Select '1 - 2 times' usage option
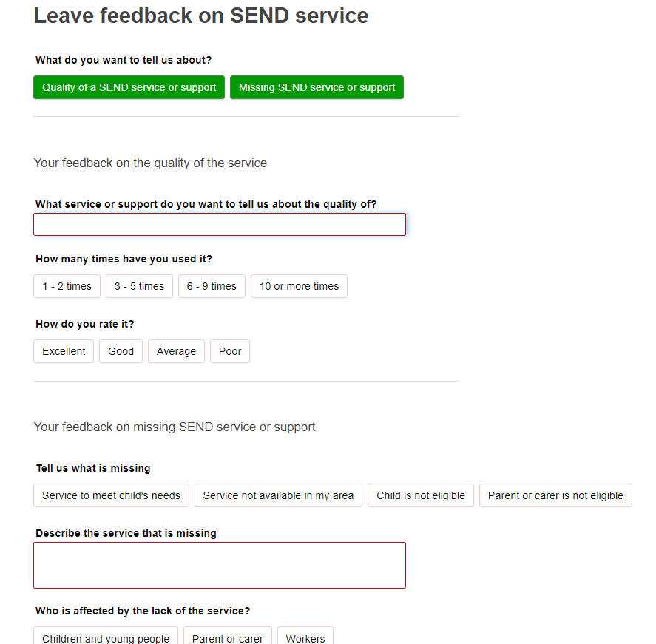This screenshot has height=644, width=656. 67,286
